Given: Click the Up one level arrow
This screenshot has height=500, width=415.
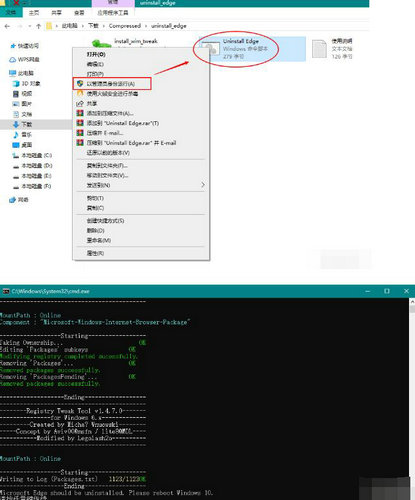Looking at the screenshot, I should (x=38, y=26).
